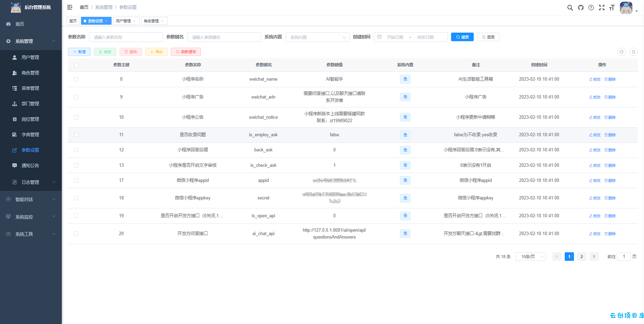
Task: Open the font size setting icon
Action: tap(612, 8)
